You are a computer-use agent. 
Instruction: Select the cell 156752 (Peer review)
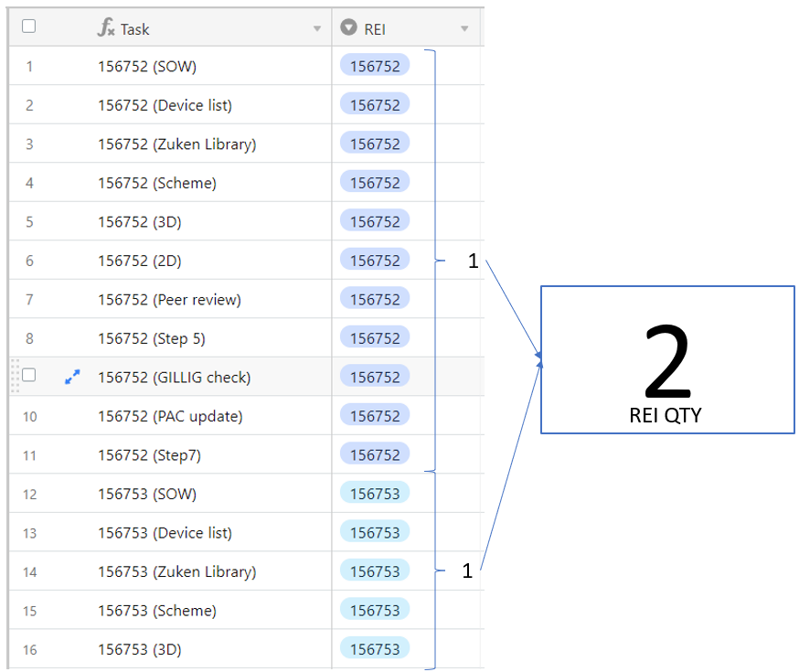tap(169, 300)
